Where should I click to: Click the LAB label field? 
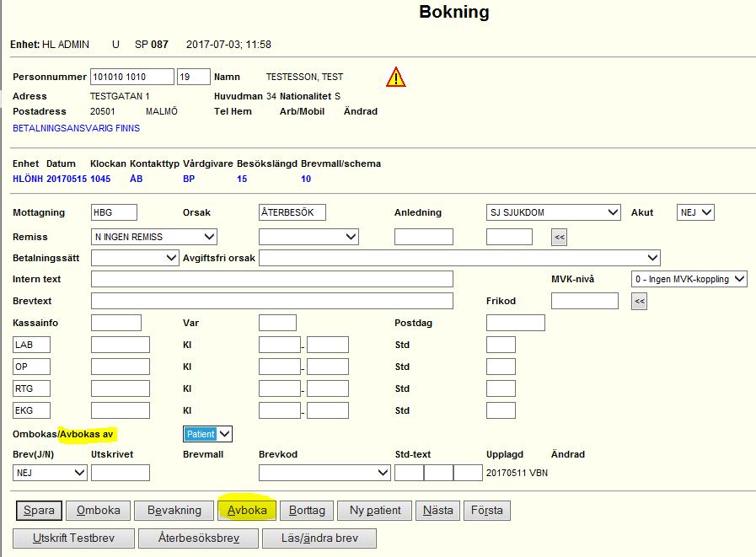point(31,345)
